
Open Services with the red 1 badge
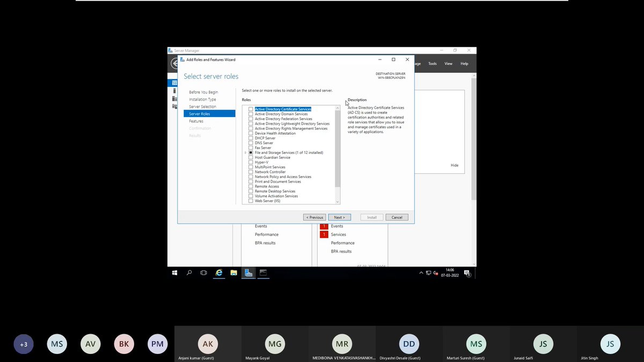(x=338, y=234)
